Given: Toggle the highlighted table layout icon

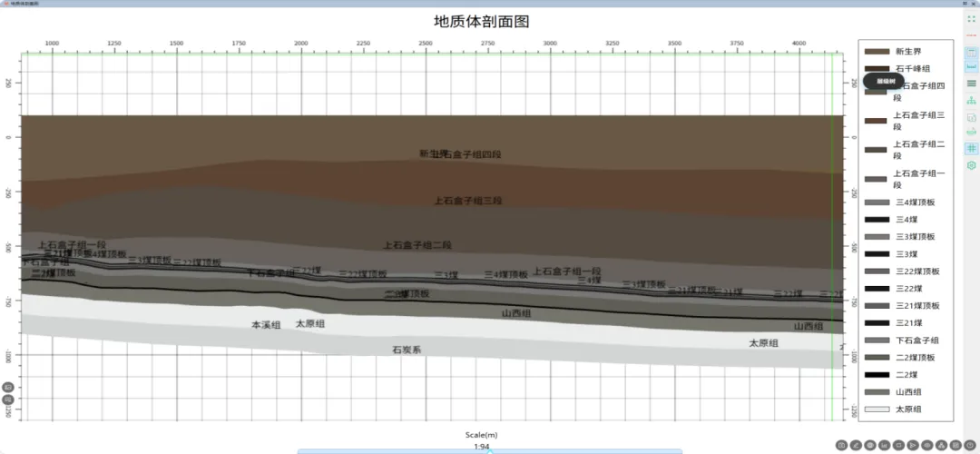Looking at the screenshot, I should [971, 52].
